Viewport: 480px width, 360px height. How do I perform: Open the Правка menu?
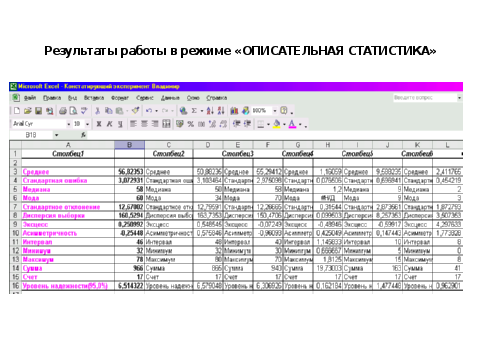tap(52, 98)
